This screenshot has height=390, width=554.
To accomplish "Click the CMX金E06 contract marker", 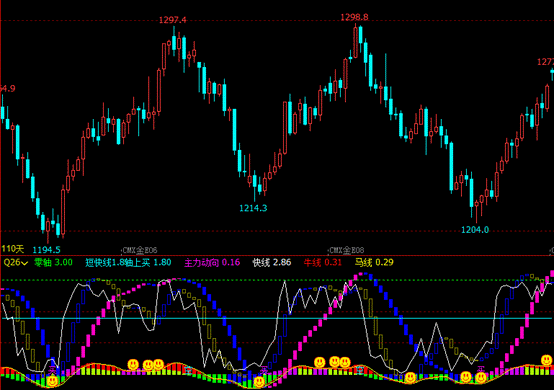I will click(x=140, y=250).
